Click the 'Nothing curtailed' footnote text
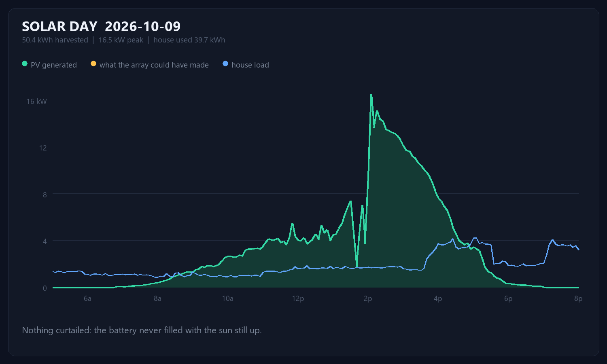 [142, 330]
